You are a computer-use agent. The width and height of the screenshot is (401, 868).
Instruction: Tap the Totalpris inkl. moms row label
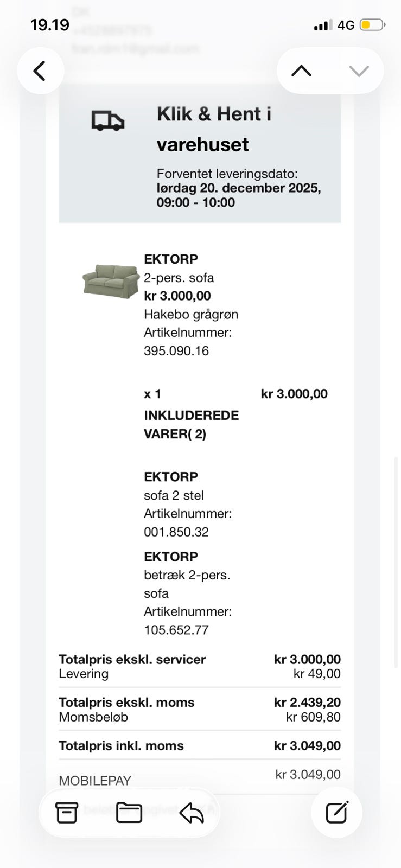coord(121,745)
